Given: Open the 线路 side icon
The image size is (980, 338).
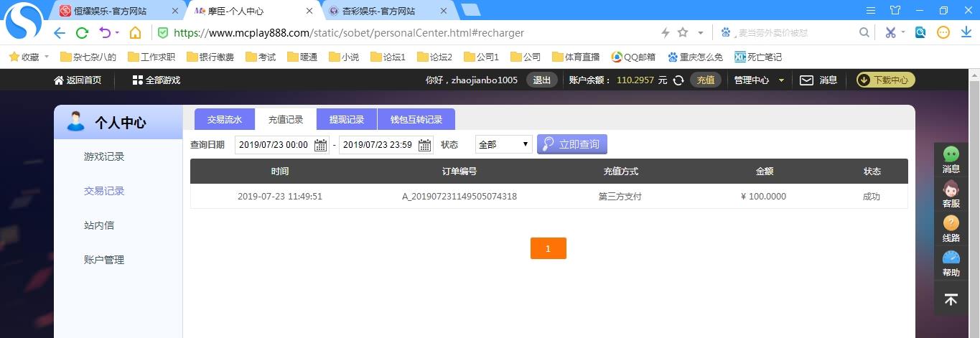Looking at the screenshot, I should click(951, 229).
